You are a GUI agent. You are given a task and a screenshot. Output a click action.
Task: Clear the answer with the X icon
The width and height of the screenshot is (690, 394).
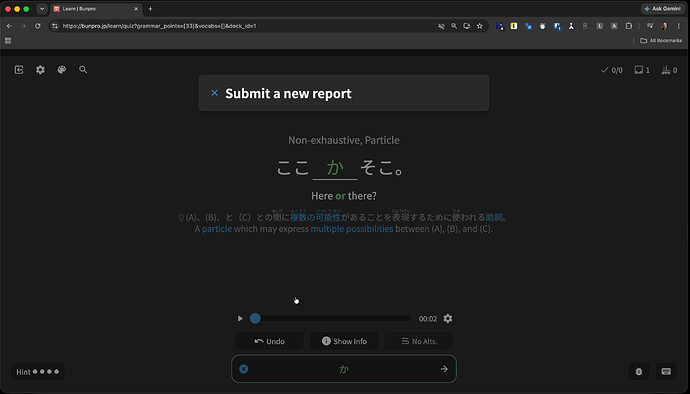[243, 369]
